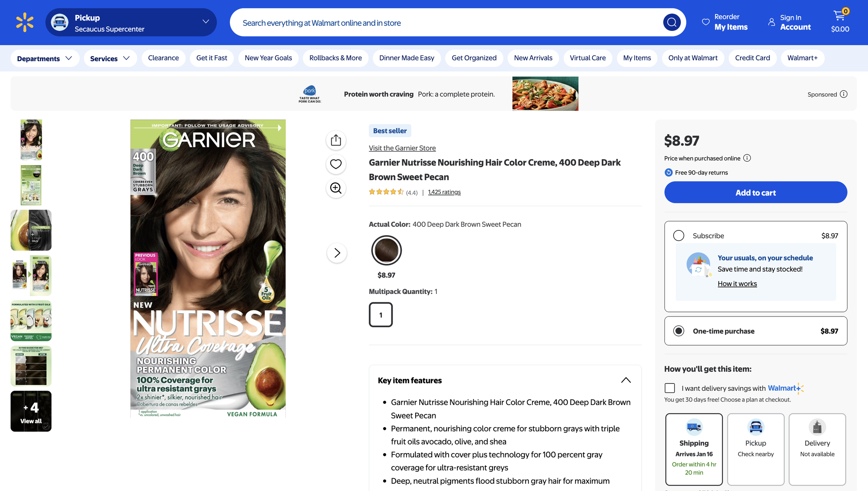Viewport: 868px width, 491px height.
Task: Click the Add to cart button
Action: point(756,193)
